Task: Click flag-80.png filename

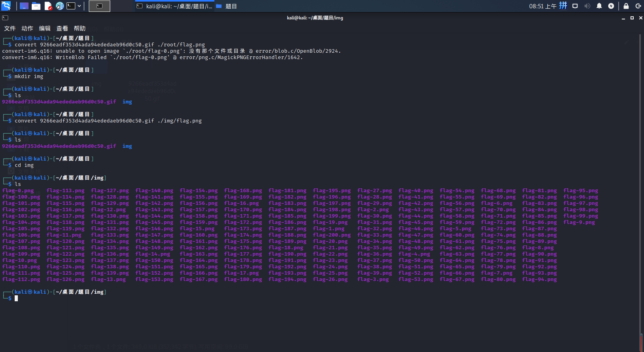Action: tap(498, 279)
